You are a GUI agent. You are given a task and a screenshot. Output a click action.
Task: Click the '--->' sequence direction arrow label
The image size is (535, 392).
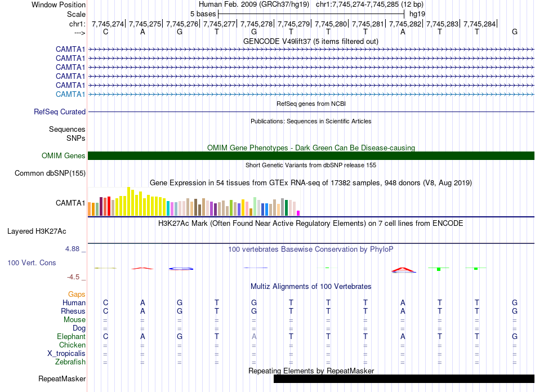pos(80,33)
